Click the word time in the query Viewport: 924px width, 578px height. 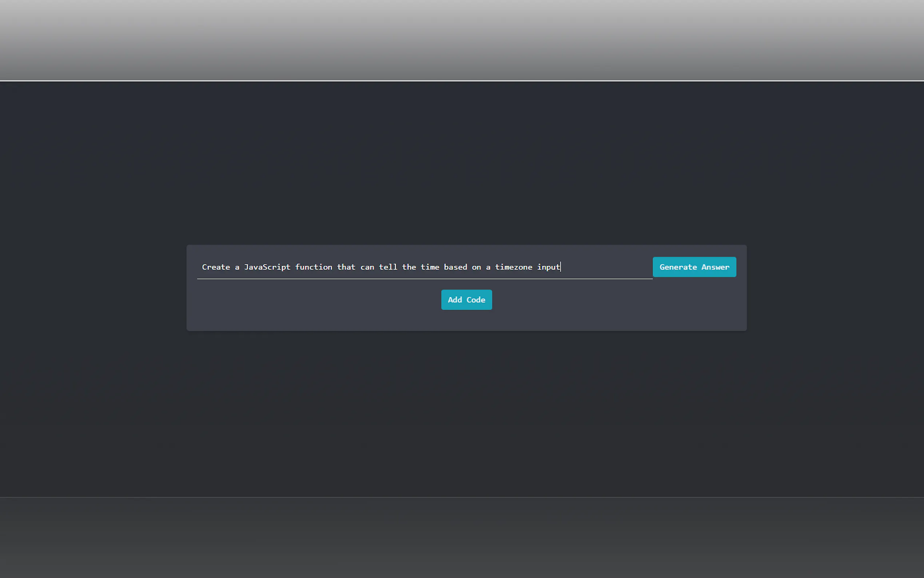pos(430,267)
